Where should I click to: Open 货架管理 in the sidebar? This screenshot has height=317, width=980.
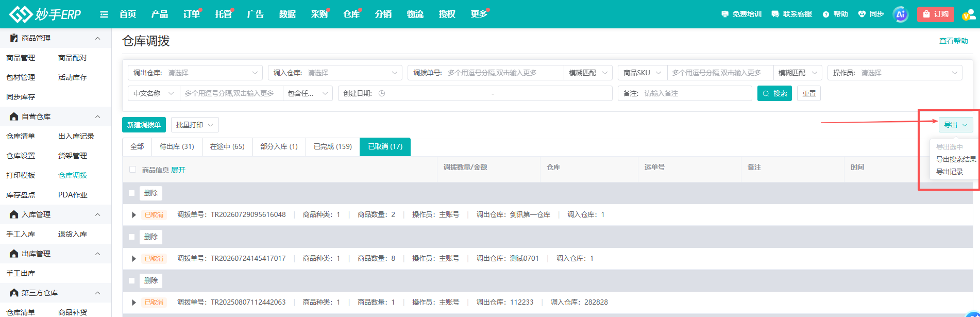click(73, 156)
